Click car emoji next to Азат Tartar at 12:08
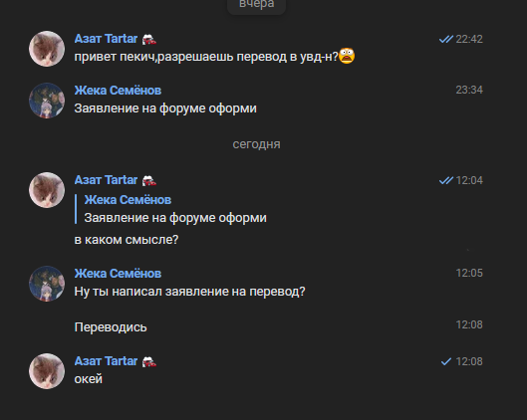This screenshot has width=527, height=420. (149, 361)
